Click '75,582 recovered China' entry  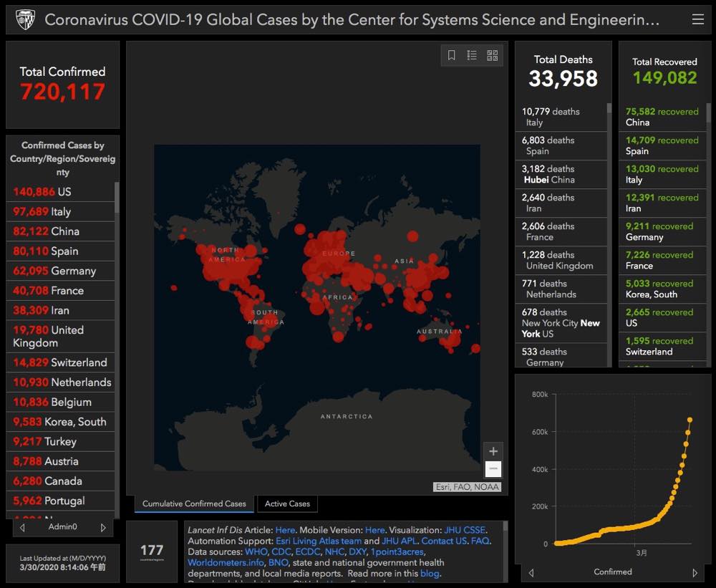662,117
